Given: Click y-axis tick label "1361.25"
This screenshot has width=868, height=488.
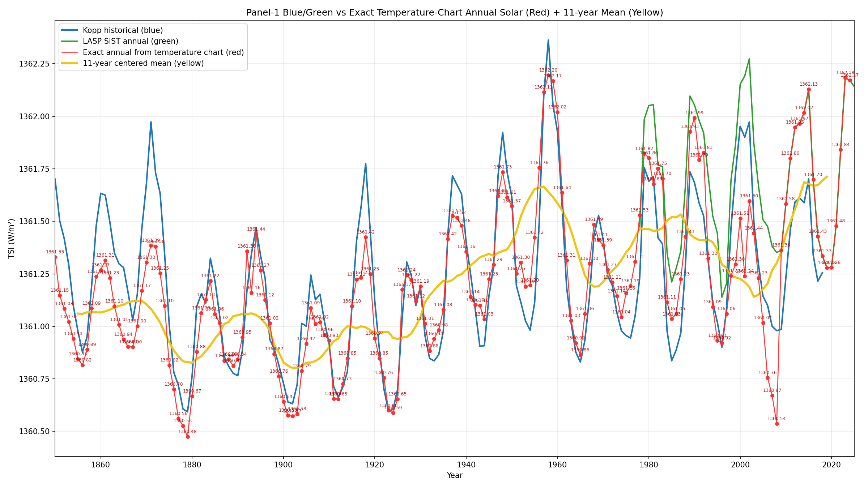Looking at the screenshot, I should pyautogui.click(x=34, y=274).
